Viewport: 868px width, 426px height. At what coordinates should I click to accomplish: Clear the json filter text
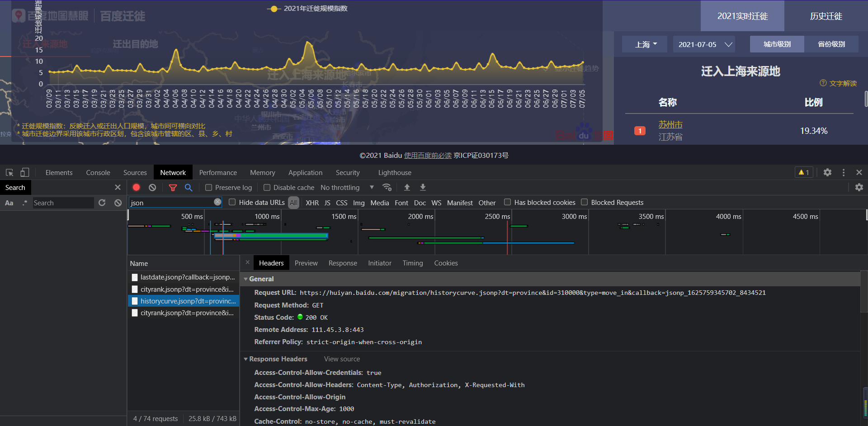pyautogui.click(x=217, y=202)
